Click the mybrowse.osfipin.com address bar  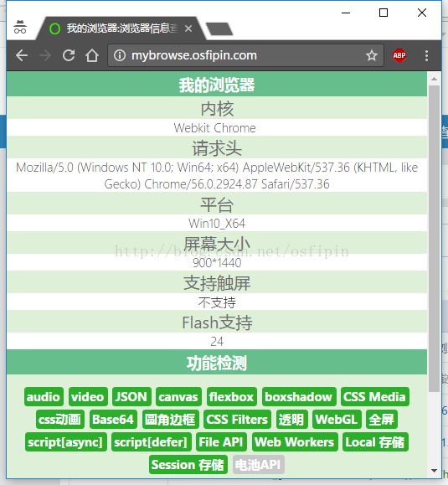point(246,55)
